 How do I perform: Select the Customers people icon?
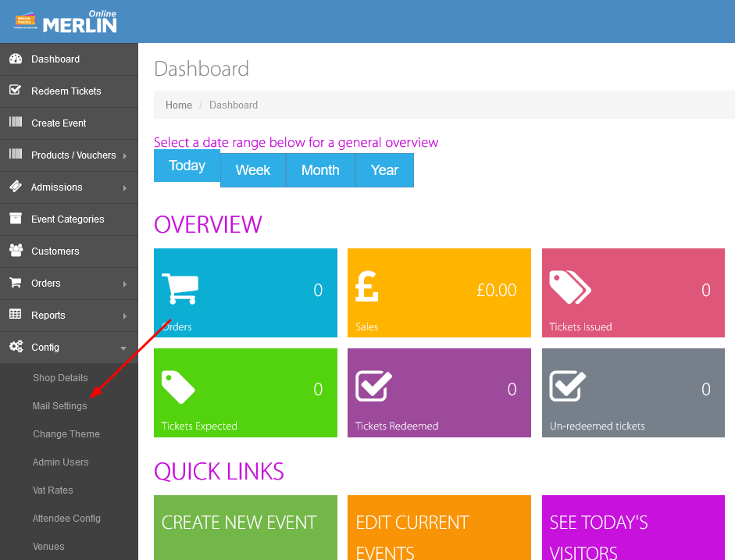[x=17, y=251]
